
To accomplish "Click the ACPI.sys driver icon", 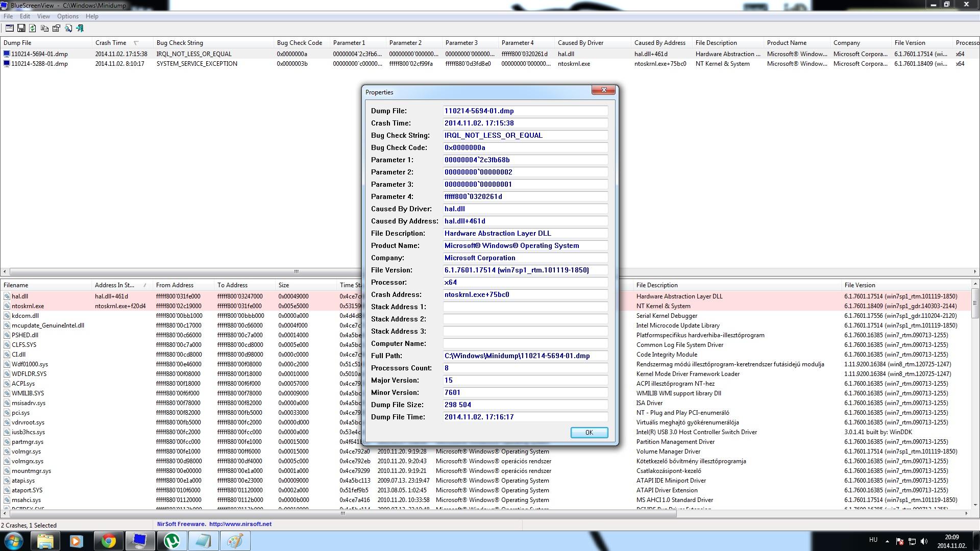I will tap(7, 384).
